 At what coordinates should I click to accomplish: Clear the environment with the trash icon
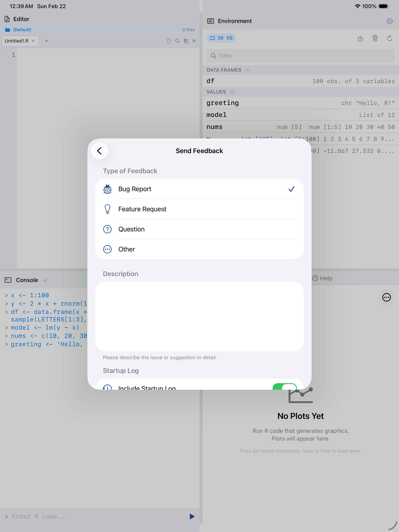coord(375,38)
